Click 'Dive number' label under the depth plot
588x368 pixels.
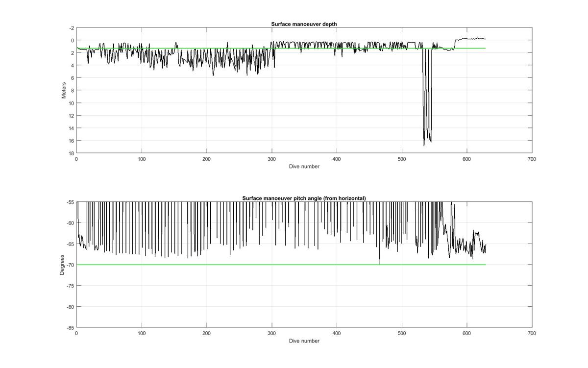click(x=304, y=167)
